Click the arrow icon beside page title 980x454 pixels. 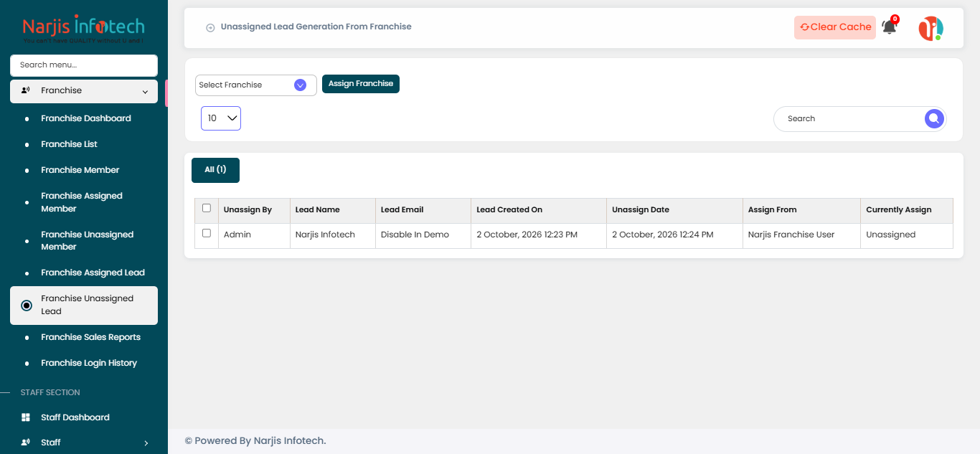210,28
